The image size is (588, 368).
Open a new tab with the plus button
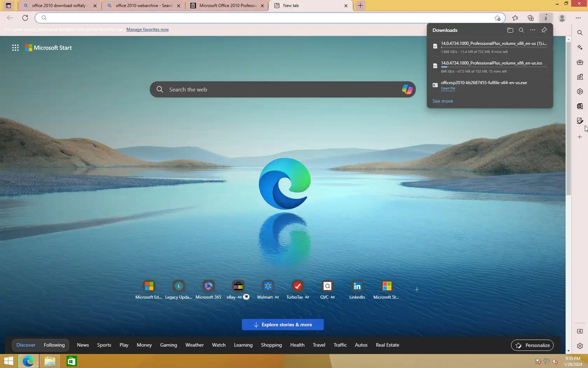(x=360, y=6)
